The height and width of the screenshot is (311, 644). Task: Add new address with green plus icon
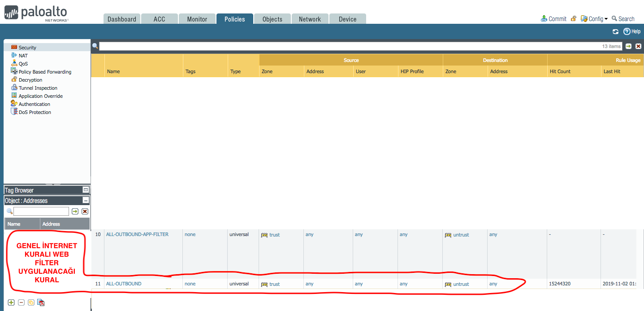click(x=11, y=302)
